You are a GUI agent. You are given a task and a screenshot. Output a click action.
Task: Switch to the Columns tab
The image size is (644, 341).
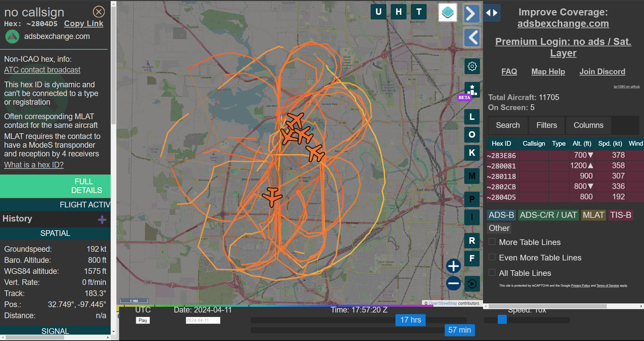click(x=588, y=125)
